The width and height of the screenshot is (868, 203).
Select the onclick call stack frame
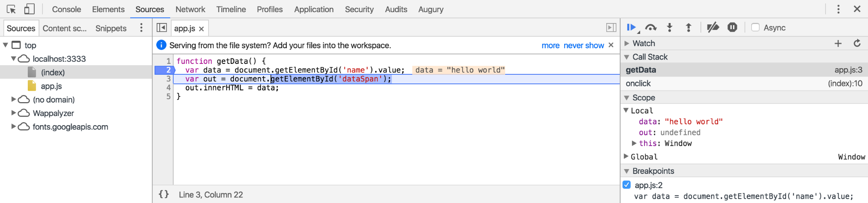pyautogui.click(x=744, y=83)
